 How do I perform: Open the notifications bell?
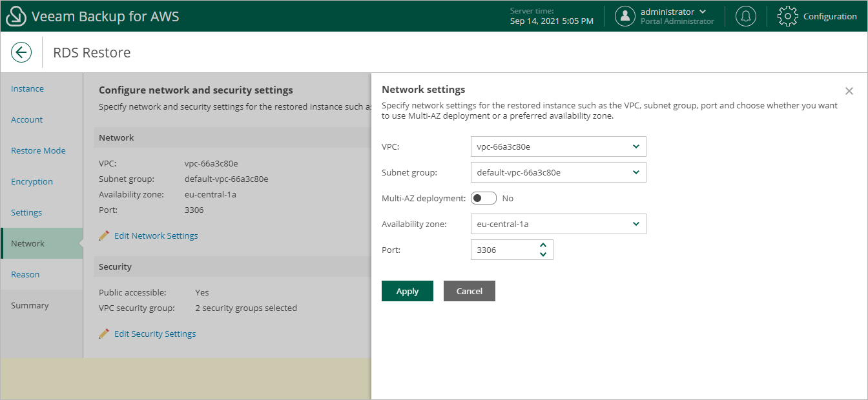pos(746,16)
